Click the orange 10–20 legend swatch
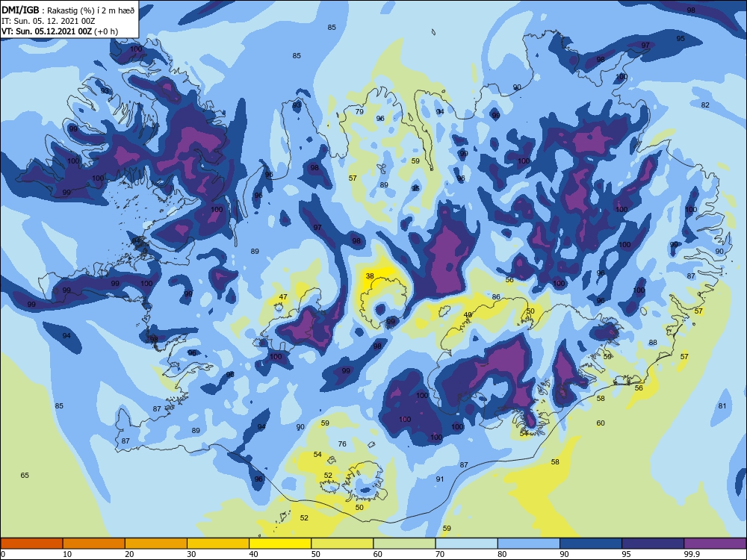The height and width of the screenshot is (560, 747). [x=94, y=544]
